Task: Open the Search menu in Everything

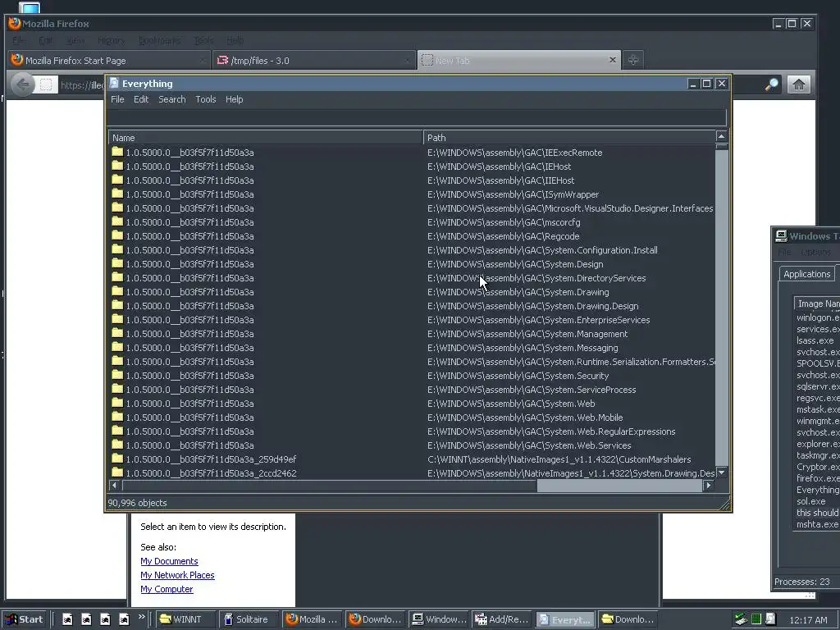Action: [x=172, y=99]
